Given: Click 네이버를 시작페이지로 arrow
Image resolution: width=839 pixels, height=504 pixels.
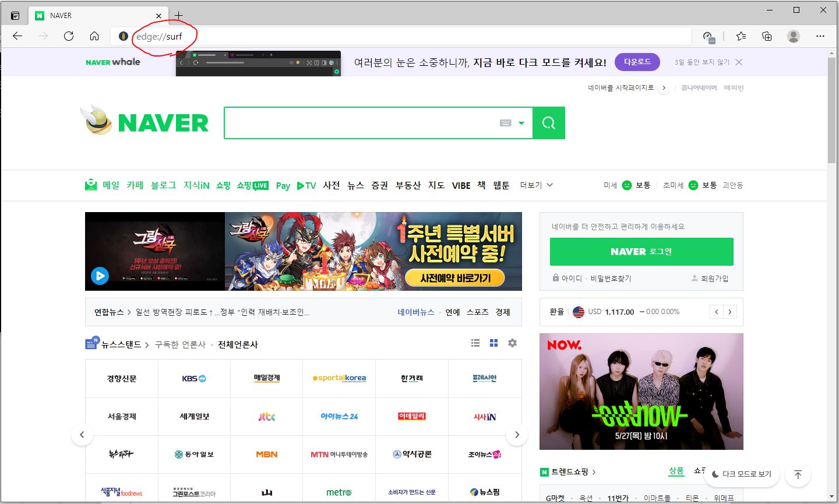Looking at the screenshot, I should tap(663, 88).
